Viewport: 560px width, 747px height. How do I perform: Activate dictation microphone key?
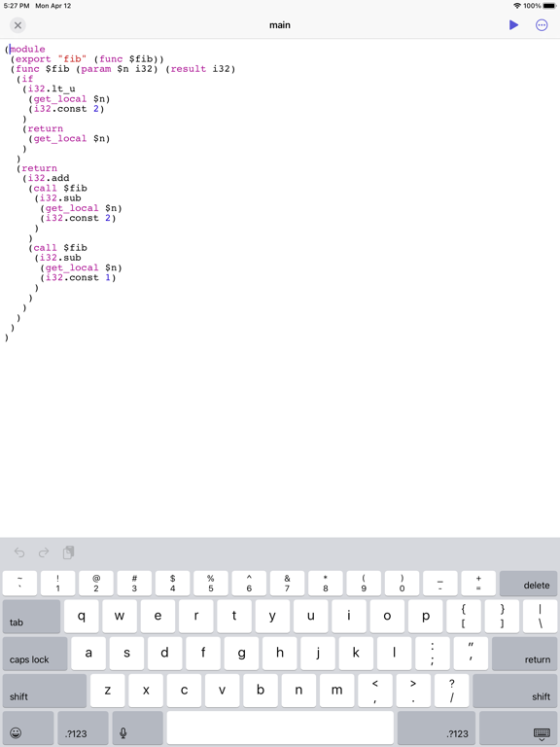coord(138,728)
